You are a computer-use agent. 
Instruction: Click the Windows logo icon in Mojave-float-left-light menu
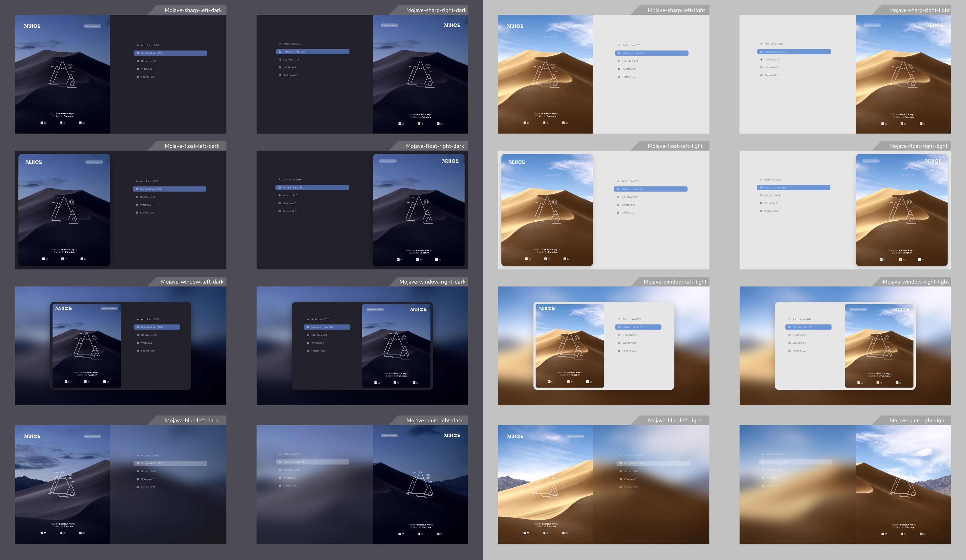tap(618, 205)
